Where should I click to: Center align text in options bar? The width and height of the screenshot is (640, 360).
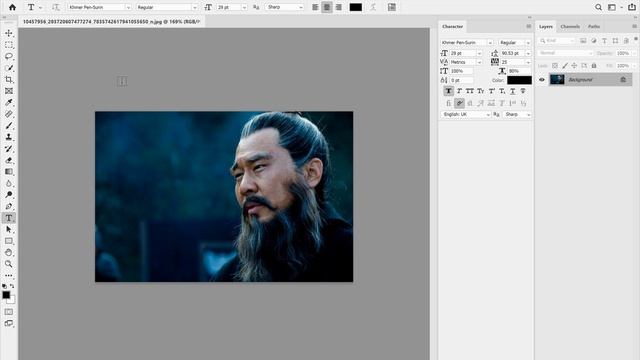coord(327,7)
